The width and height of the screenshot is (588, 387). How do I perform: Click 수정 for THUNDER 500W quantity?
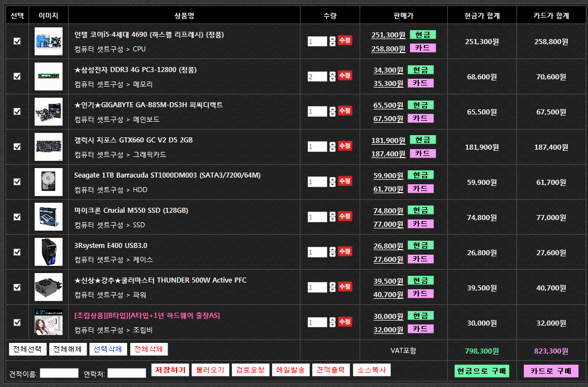point(345,286)
